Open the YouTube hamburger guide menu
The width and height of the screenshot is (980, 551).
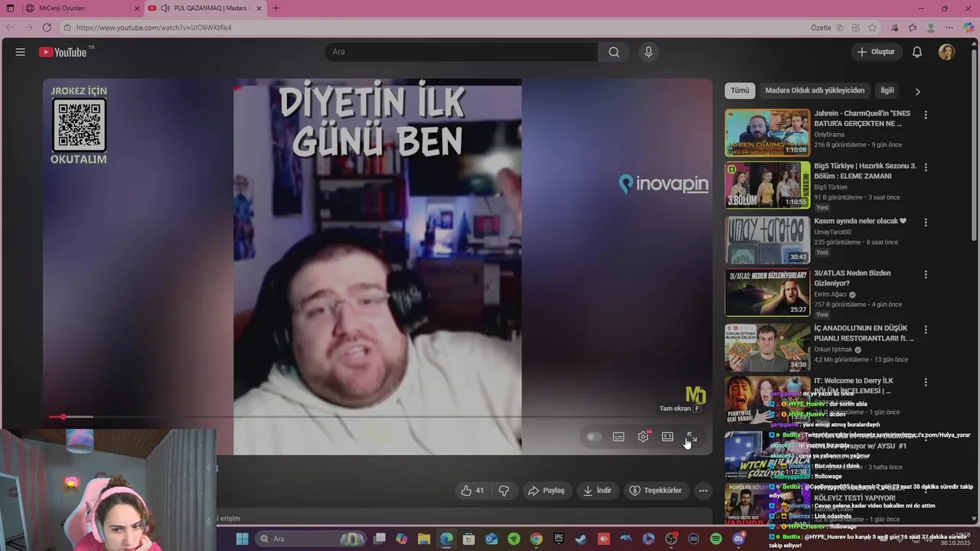pyautogui.click(x=21, y=52)
